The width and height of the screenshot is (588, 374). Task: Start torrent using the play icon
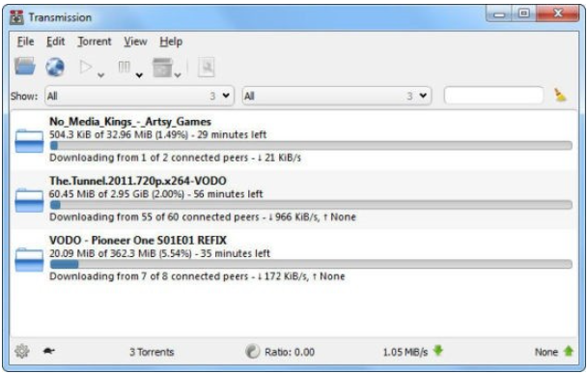click(86, 68)
